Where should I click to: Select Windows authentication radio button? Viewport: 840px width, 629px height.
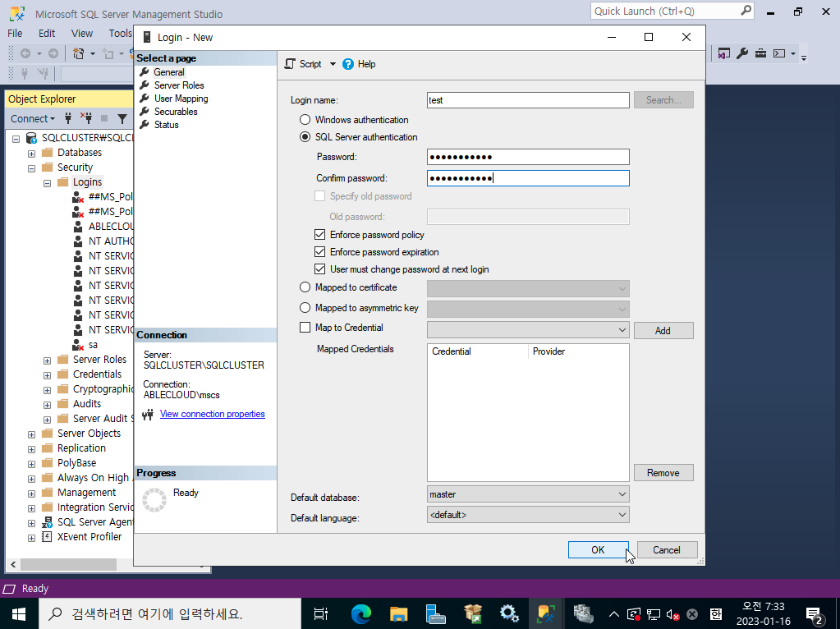click(x=305, y=120)
